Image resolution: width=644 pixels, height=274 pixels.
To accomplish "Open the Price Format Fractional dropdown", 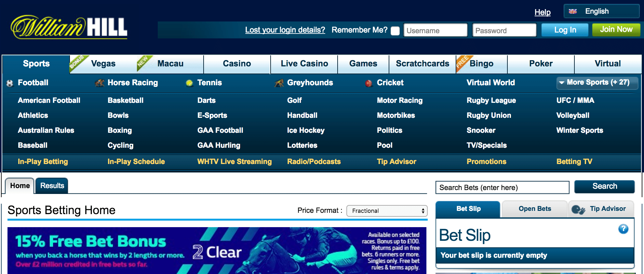I will coord(387,211).
